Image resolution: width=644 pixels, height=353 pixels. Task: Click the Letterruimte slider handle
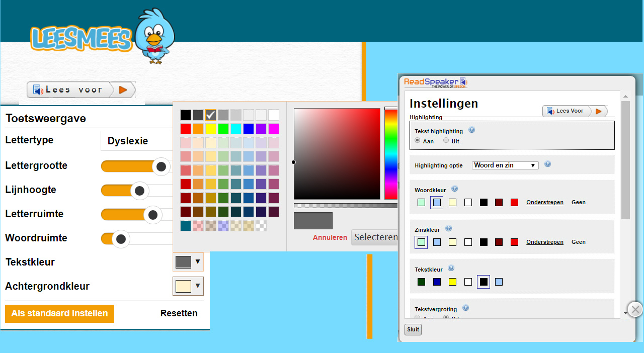click(x=152, y=215)
